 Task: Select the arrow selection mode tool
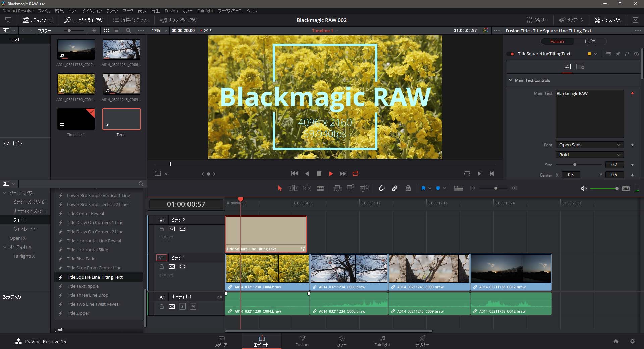click(280, 188)
